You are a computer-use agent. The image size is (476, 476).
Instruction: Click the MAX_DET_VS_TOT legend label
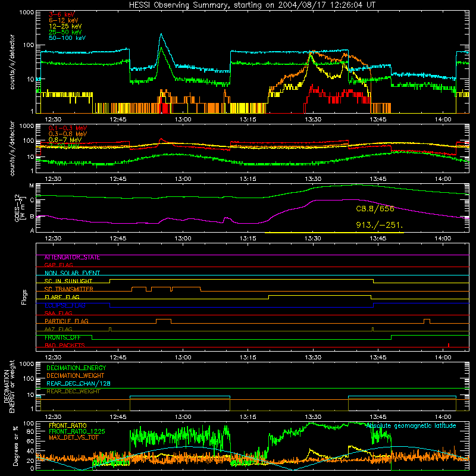74,437
